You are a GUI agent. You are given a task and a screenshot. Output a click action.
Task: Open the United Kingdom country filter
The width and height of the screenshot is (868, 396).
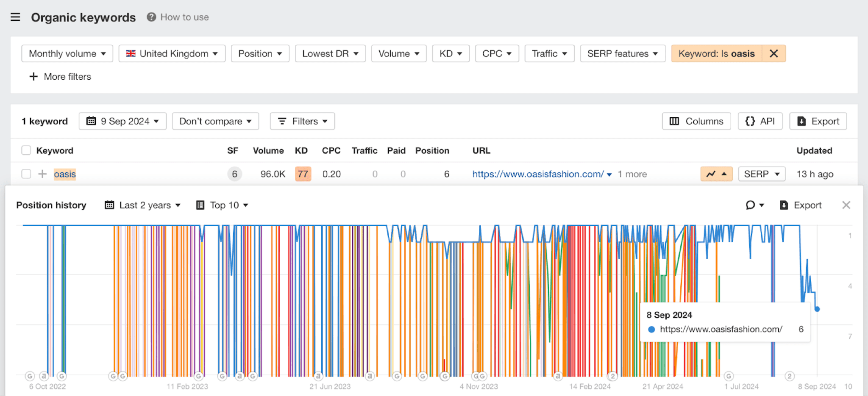[171, 53]
